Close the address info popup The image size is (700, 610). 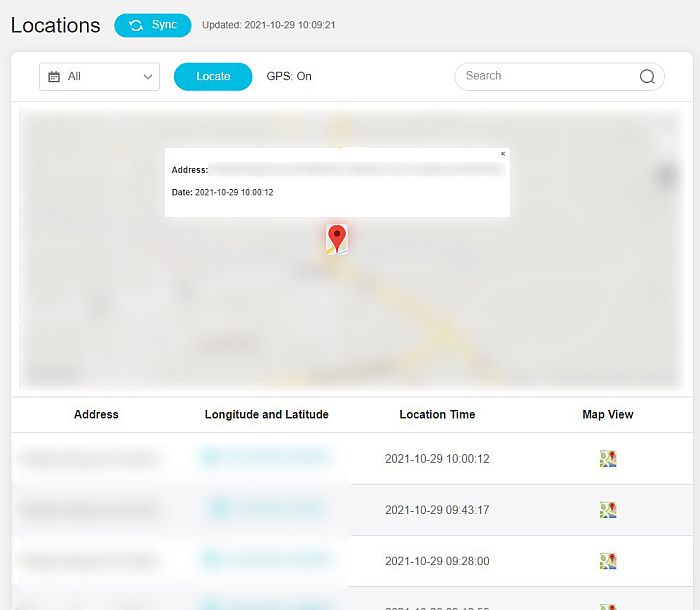tap(503, 154)
